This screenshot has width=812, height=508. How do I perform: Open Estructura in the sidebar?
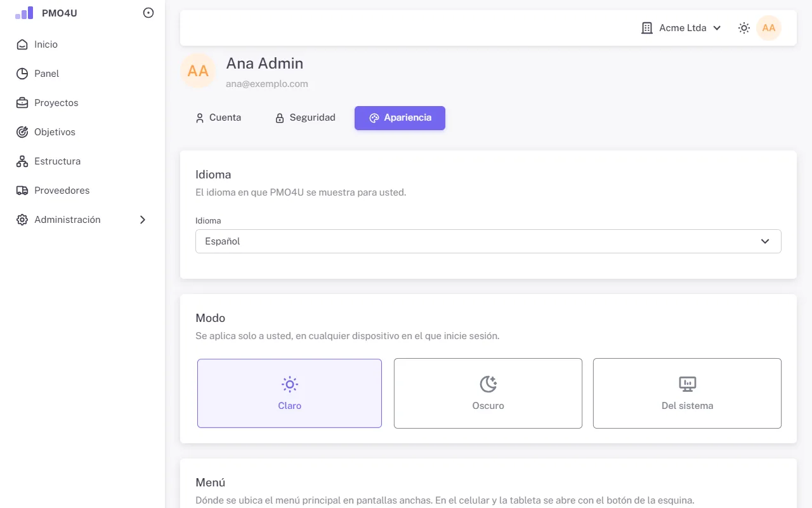(x=82, y=161)
